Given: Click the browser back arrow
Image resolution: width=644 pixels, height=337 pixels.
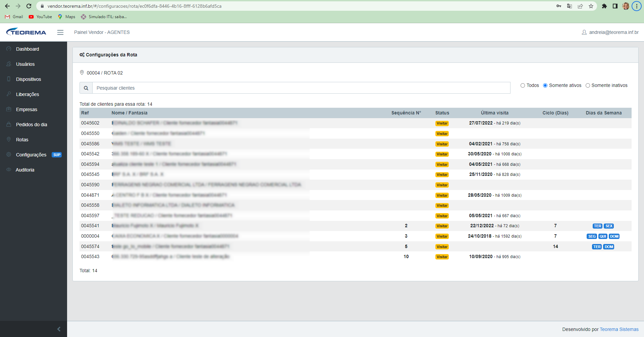Looking at the screenshot, I should tap(7, 6).
